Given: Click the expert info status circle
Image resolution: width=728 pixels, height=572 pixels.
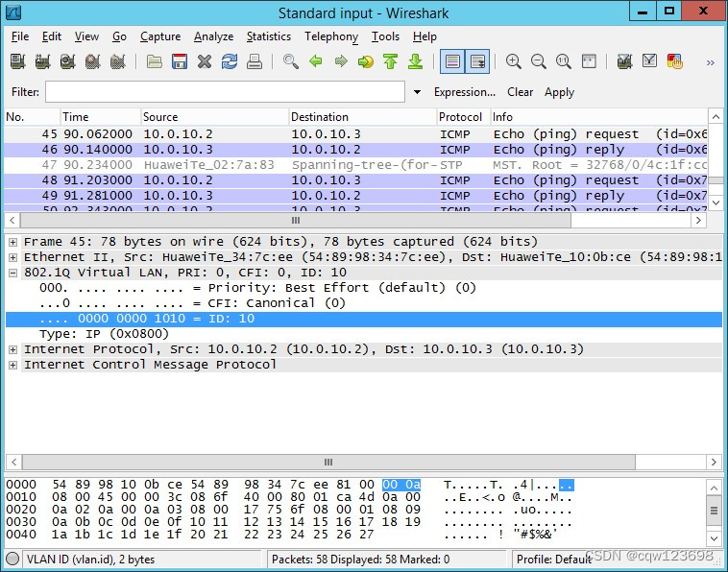Looking at the screenshot, I should [x=13, y=559].
